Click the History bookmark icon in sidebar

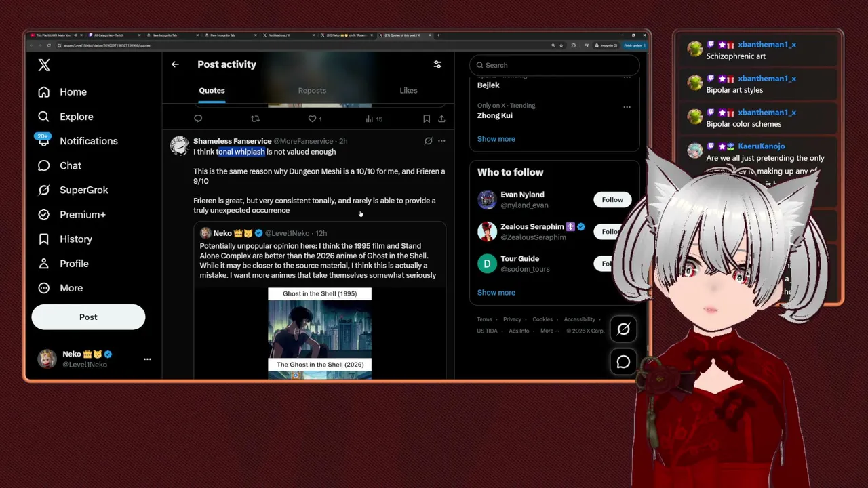(x=44, y=239)
